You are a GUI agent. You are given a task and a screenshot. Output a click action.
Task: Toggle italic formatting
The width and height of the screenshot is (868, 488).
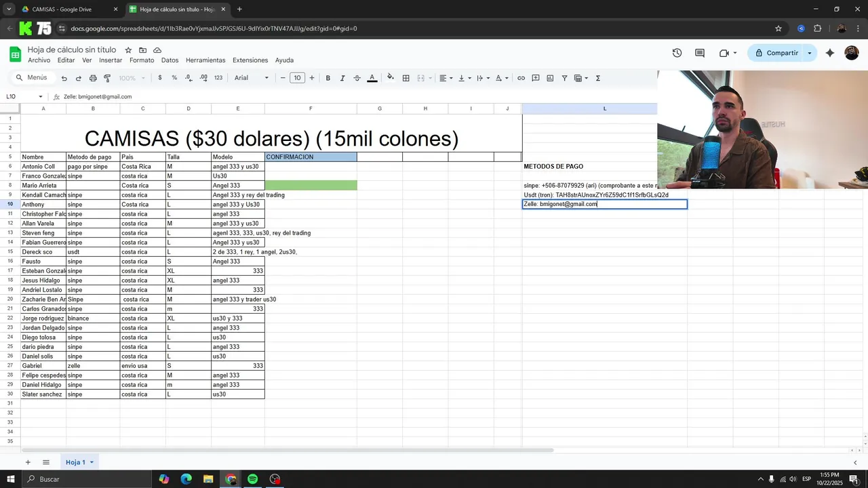(342, 78)
